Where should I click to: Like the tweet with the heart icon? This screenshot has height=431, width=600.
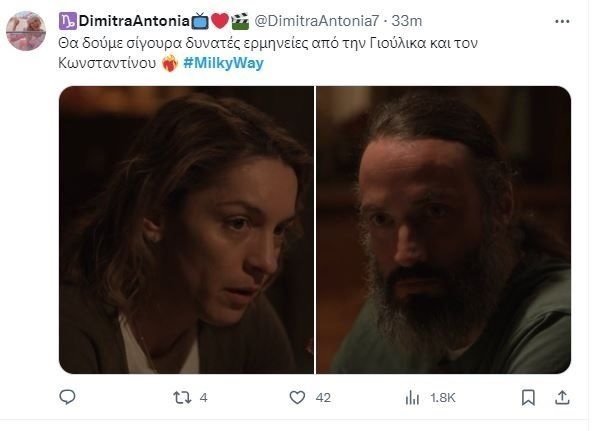click(296, 398)
